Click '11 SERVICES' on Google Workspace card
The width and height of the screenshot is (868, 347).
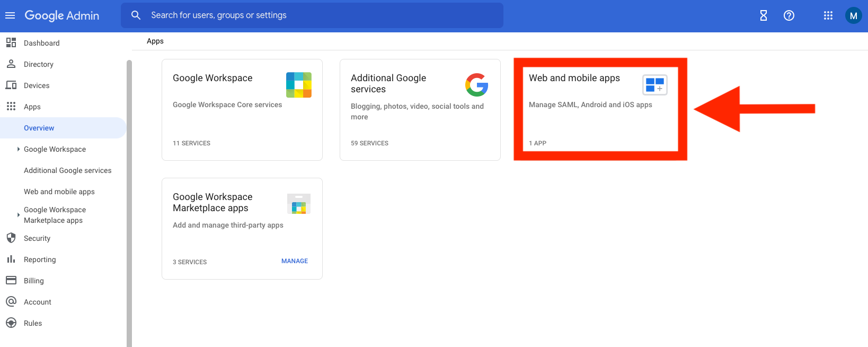click(191, 143)
